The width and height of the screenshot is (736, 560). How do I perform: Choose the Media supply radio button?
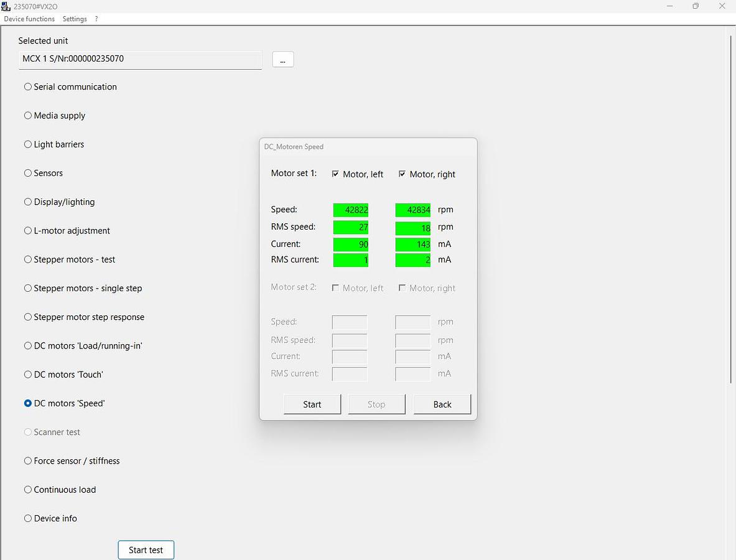[x=28, y=116]
